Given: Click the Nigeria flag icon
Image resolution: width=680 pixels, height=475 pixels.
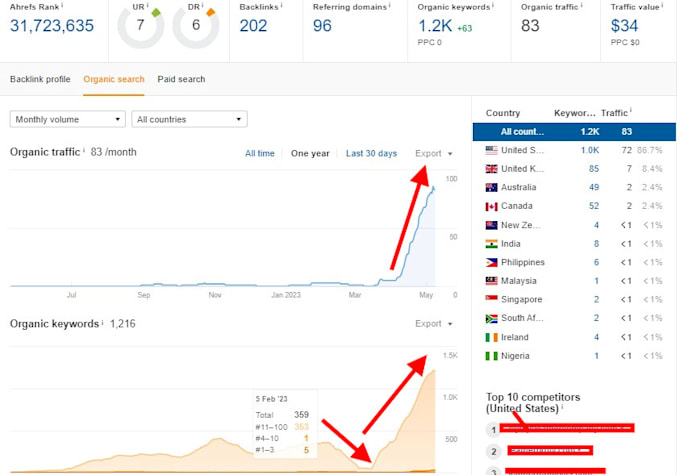Looking at the screenshot, I should tap(491, 356).
